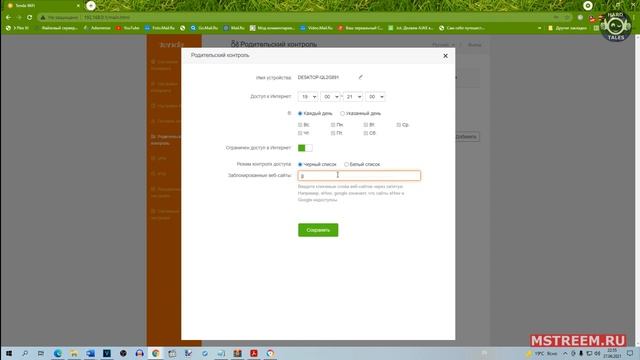This screenshot has width=640, height=360.
Task: Open the end minutes dropdown after 21
Action: (x=375, y=97)
